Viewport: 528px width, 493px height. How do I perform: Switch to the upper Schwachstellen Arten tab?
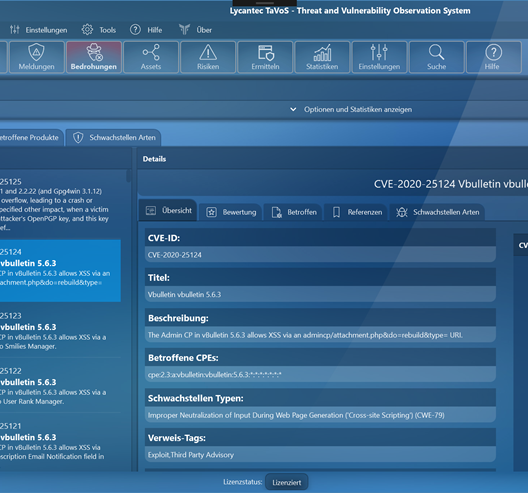tap(113, 138)
